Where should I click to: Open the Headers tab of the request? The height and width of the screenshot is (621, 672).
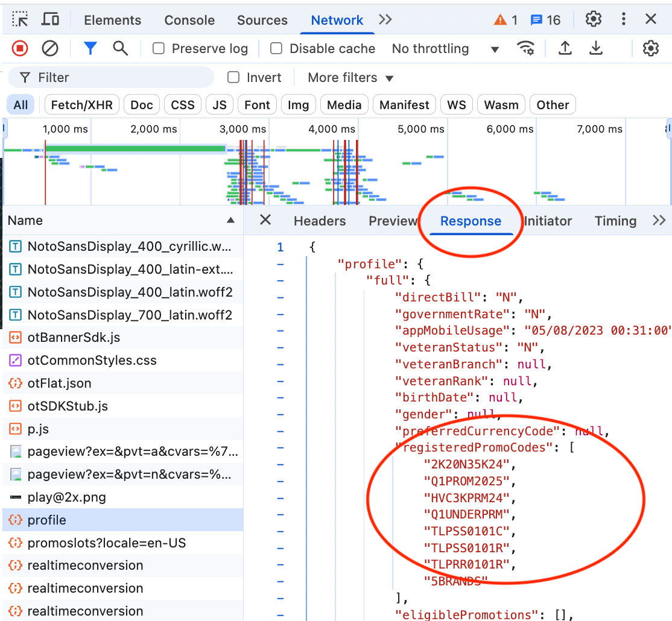click(x=320, y=221)
